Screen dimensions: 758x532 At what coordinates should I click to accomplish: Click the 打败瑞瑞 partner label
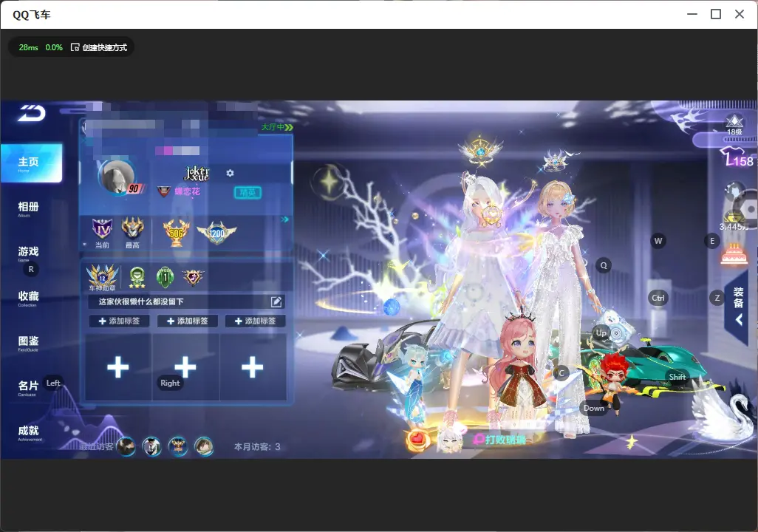click(x=499, y=440)
